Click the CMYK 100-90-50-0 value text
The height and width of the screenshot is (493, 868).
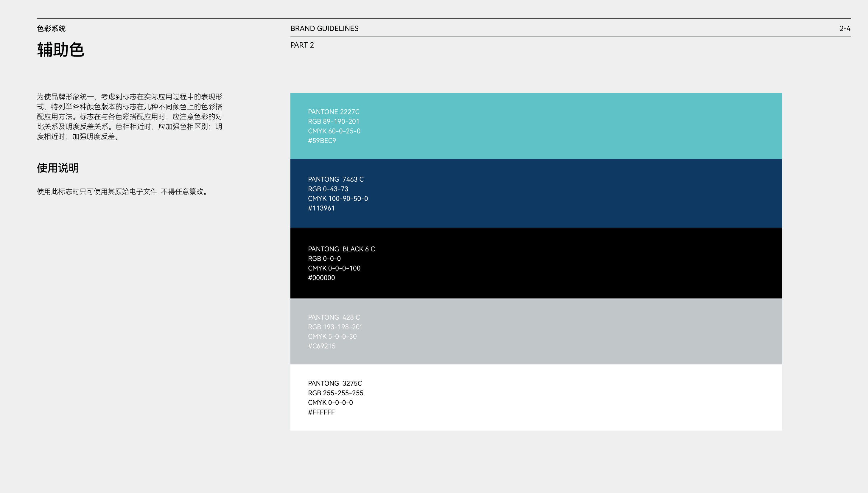[x=338, y=199]
